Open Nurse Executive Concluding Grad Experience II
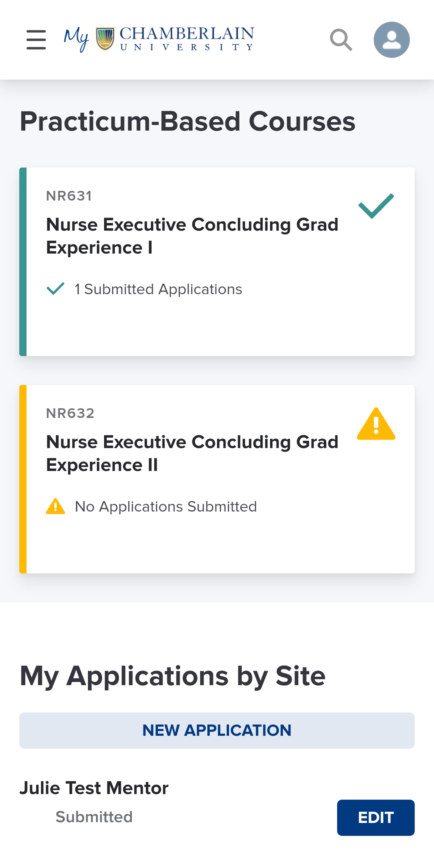Screen dimensions: 434x868 tap(192, 453)
